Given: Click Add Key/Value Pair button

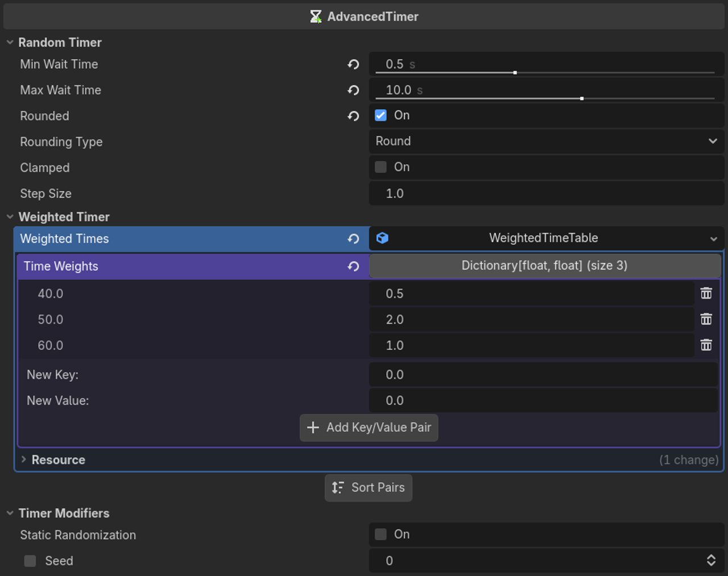Looking at the screenshot, I should [369, 428].
